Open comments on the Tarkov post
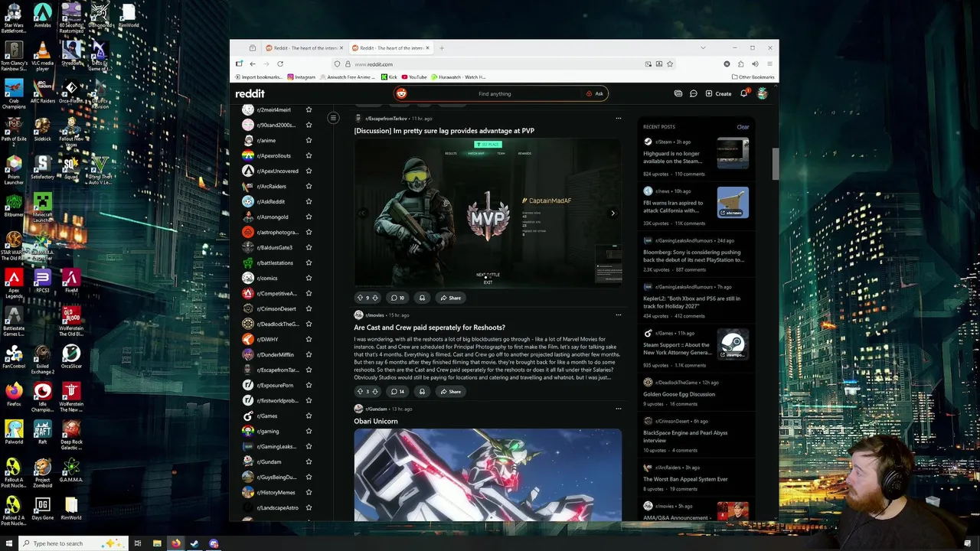 [x=397, y=298]
